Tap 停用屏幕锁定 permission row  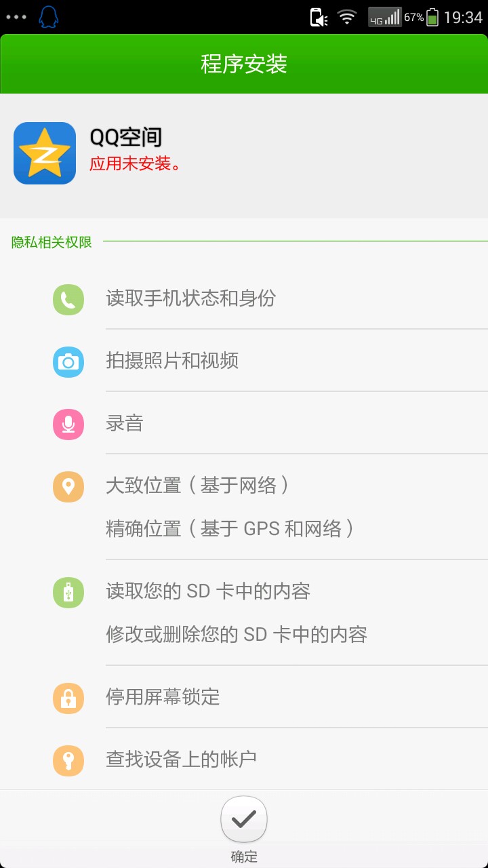(163, 697)
